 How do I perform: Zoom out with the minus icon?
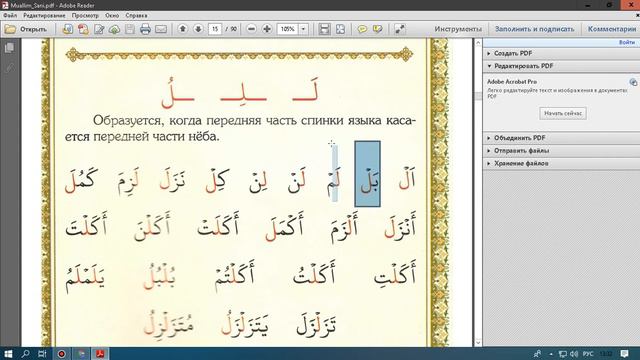251,29
